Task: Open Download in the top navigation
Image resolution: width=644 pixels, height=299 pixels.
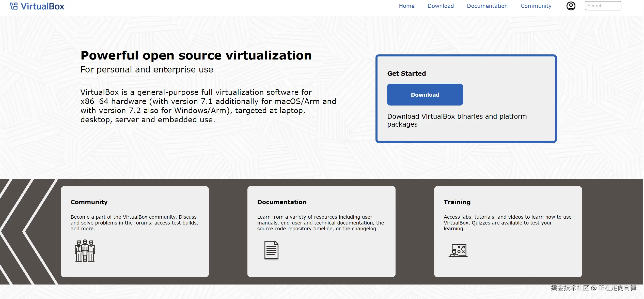Action: [x=441, y=6]
